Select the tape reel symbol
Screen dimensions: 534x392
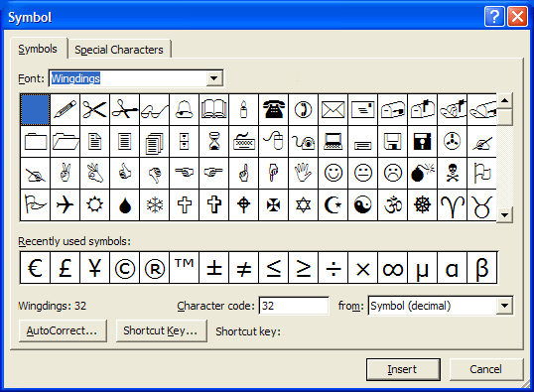tap(453, 141)
